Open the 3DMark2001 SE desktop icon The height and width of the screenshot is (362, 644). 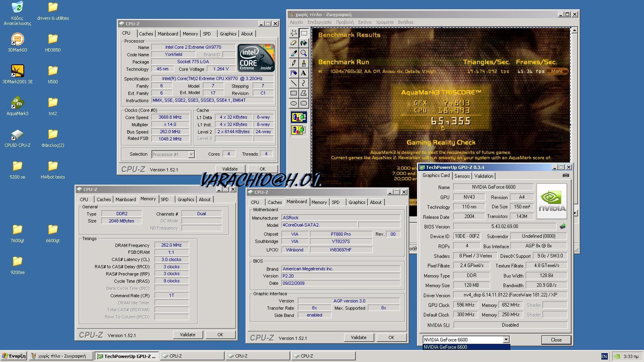pyautogui.click(x=17, y=74)
